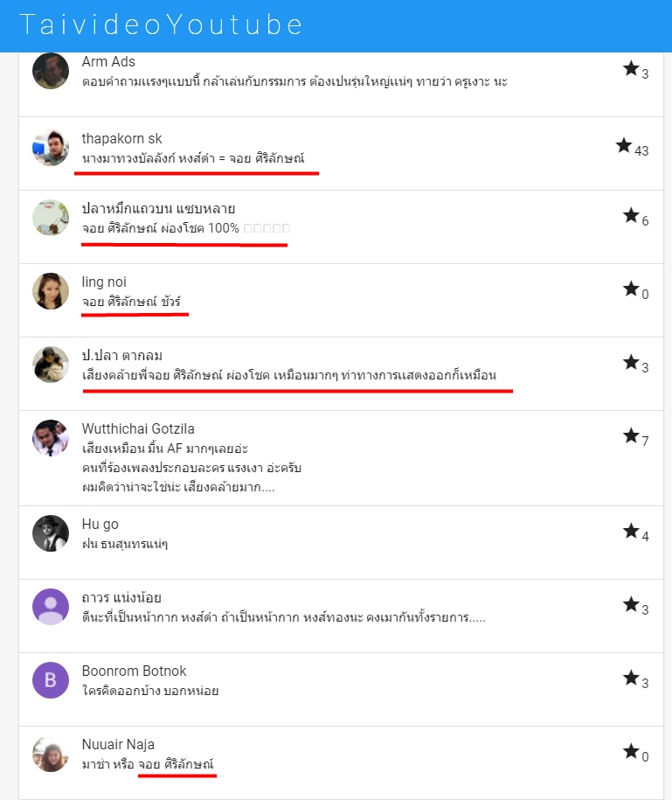This screenshot has width=672, height=800.
Task: Click the Arm Ads username
Action: point(108,62)
